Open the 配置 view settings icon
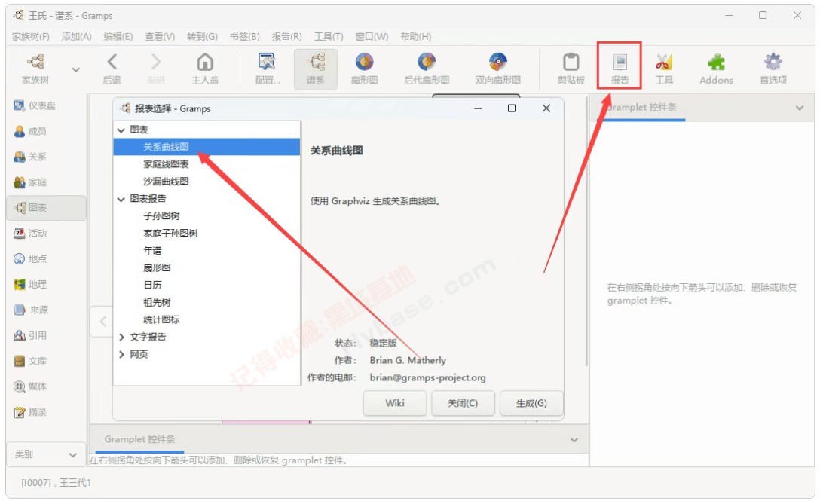 [268, 69]
